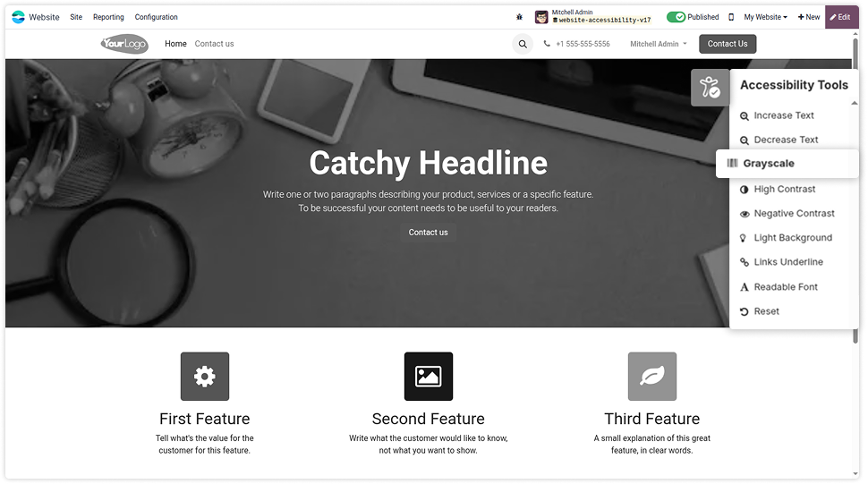Open the Reporting menu
Viewport: 868px width, 484px height.
tap(108, 17)
